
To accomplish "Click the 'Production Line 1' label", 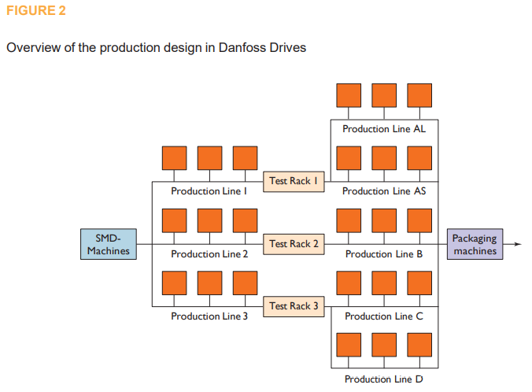I will coord(209,191).
